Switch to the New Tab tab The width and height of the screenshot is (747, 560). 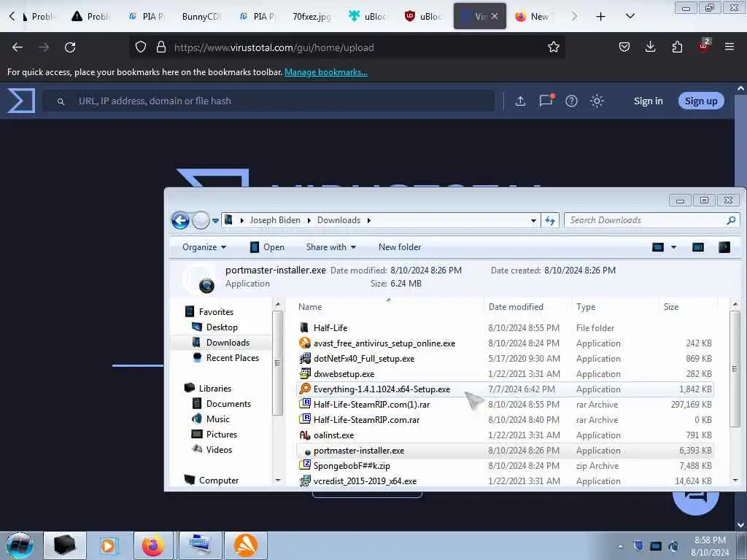click(533, 16)
